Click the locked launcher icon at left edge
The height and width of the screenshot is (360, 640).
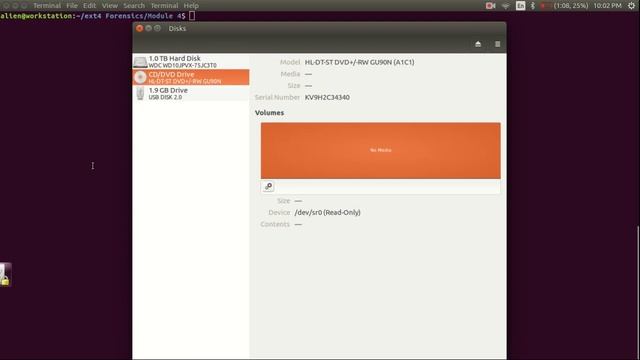[x=5, y=275]
